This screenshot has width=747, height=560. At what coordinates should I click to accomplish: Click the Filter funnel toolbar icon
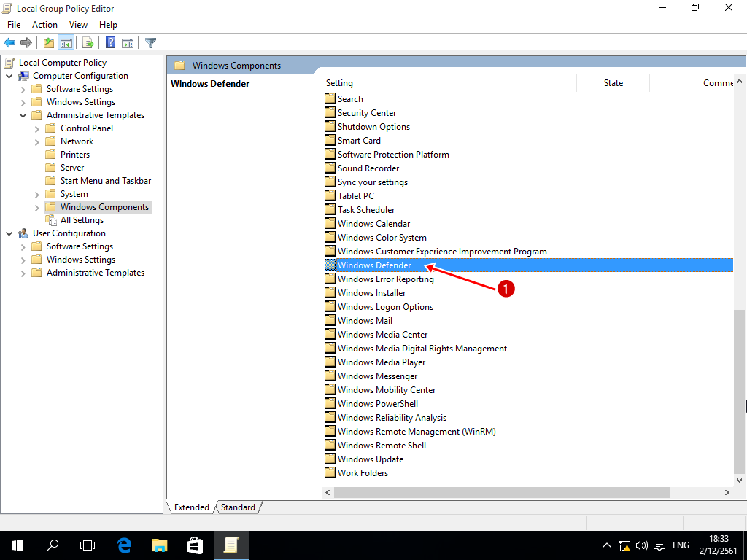coord(150,43)
